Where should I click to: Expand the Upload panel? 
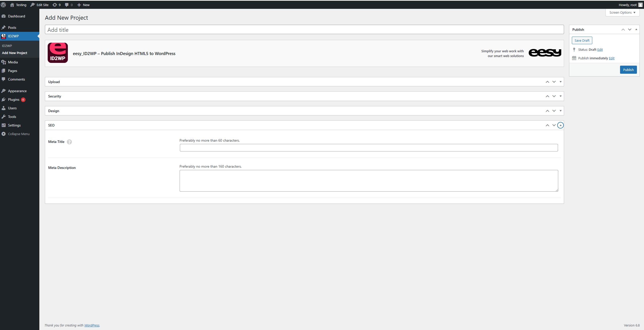coord(561,82)
